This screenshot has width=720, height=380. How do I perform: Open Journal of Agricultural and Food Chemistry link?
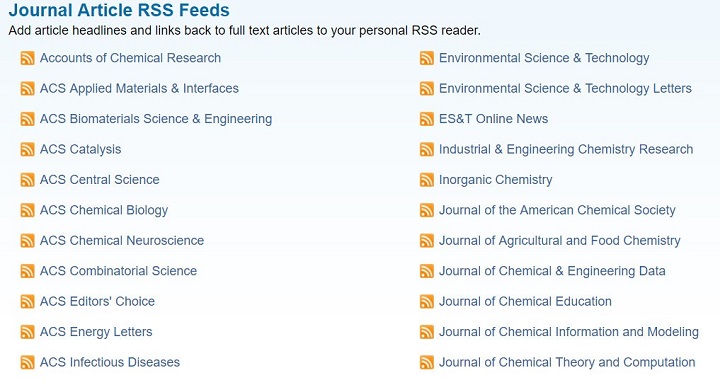[x=559, y=240]
